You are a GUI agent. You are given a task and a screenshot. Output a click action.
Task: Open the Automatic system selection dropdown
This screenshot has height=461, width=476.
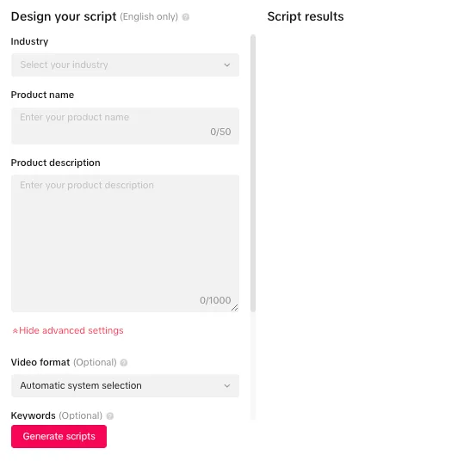(x=125, y=386)
